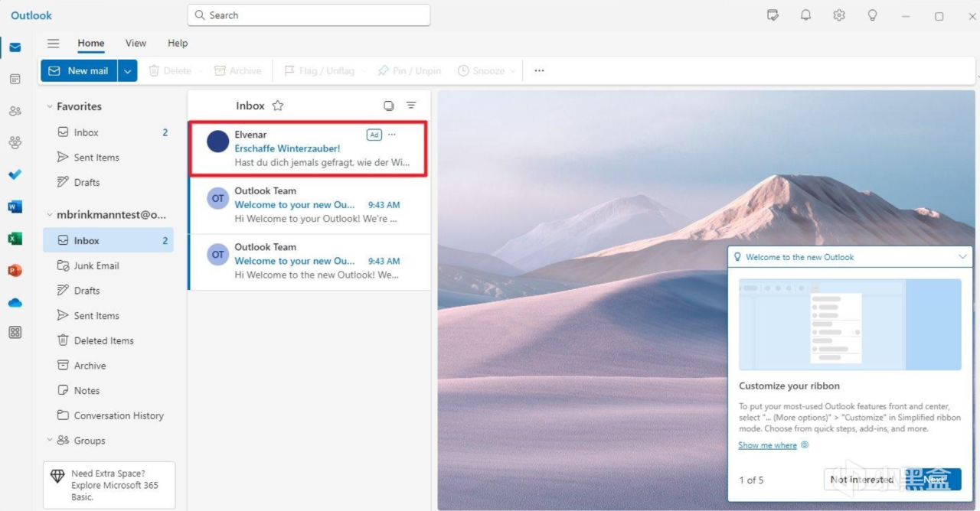The image size is (980, 511).
Task: Open the Archive folder
Action: click(108, 366)
